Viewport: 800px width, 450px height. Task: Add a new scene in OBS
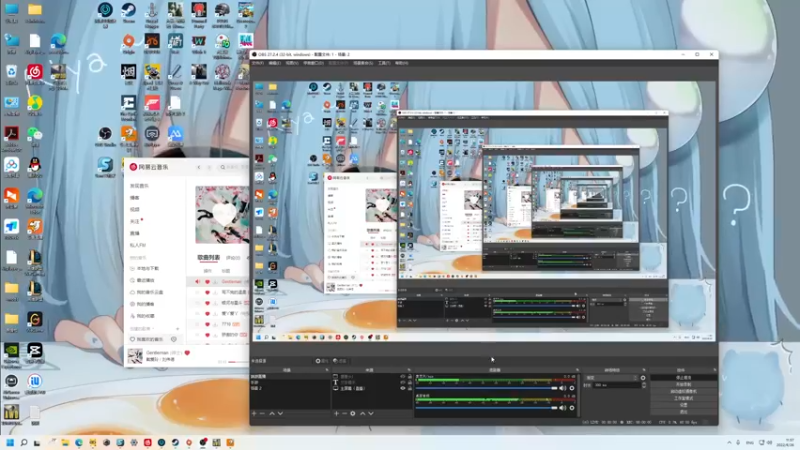click(254, 413)
